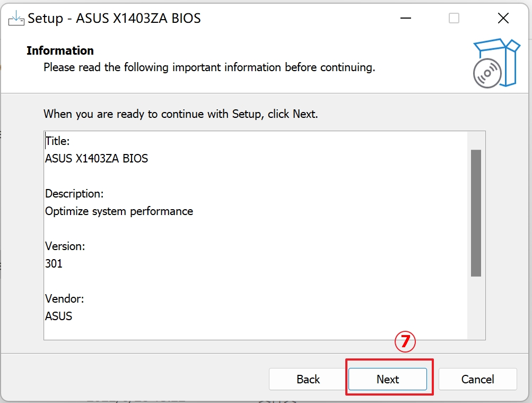Click the scrollbar track below the thumb
Image resolution: width=532 pixels, height=403 pixels.
tap(476, 308)
